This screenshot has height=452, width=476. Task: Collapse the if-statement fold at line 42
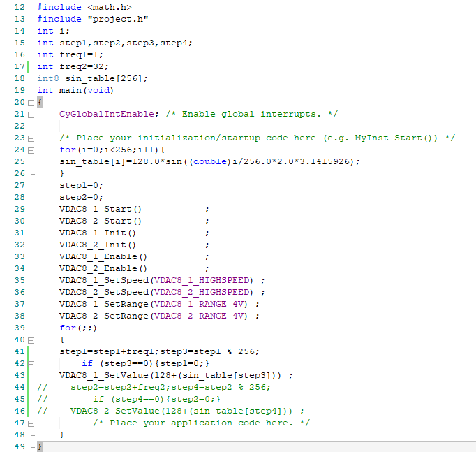[31, 364]
